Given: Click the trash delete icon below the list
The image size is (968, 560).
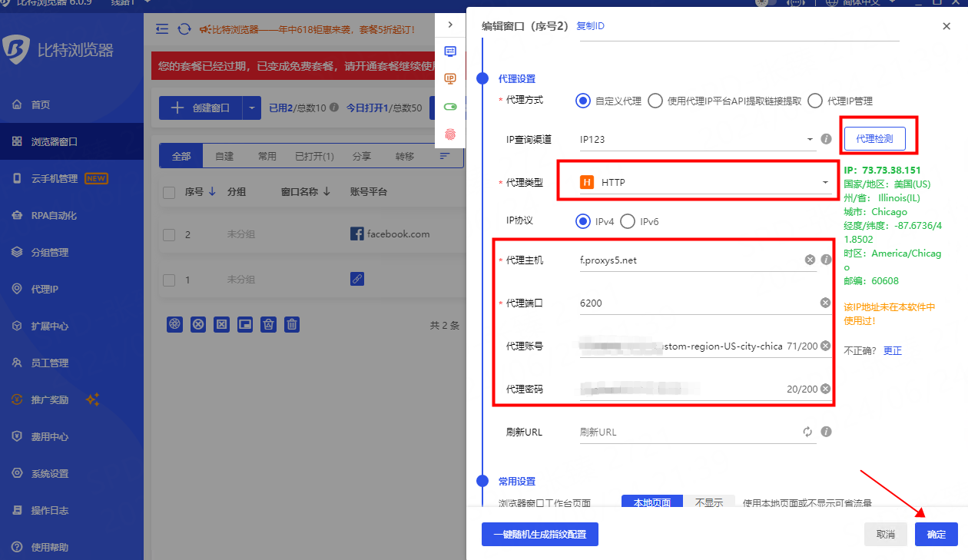Looking at the screenshot, I should coord(292,324).
